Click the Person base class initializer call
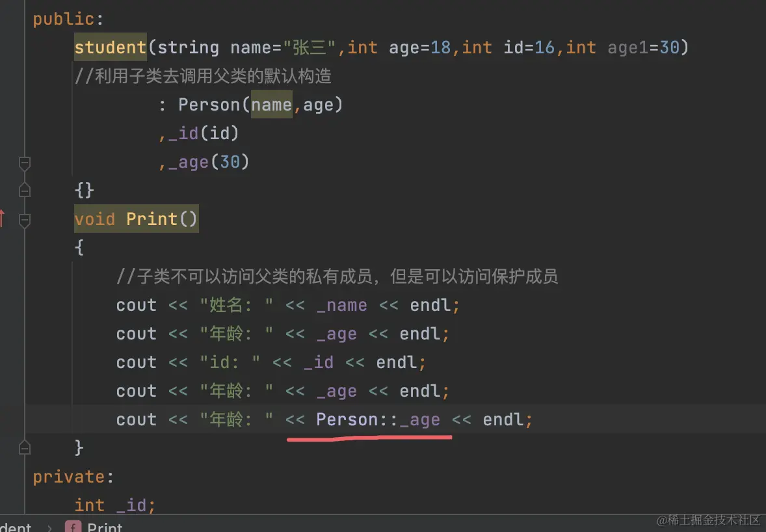This screenshot has height=532, width=766. 260,105
